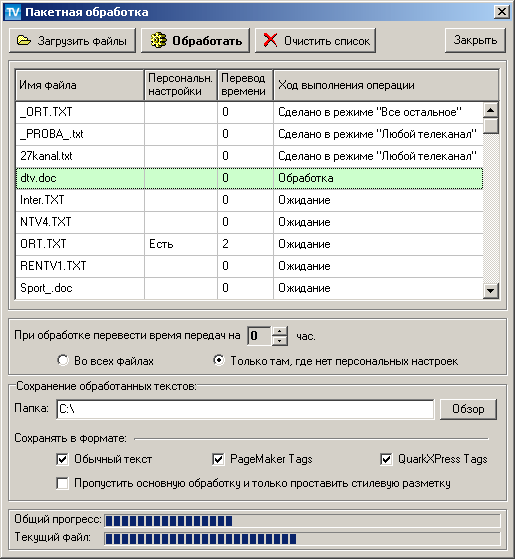Click the Папка path input field

[245, 409]
